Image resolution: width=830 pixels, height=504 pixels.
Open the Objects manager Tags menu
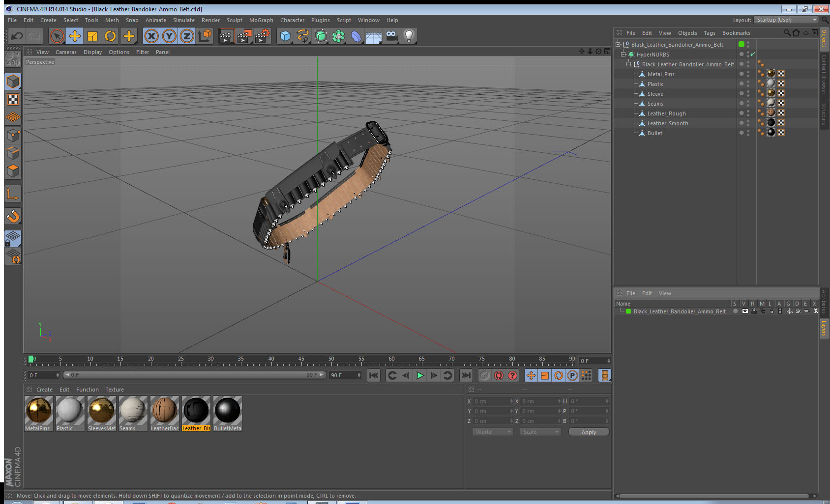710,33
